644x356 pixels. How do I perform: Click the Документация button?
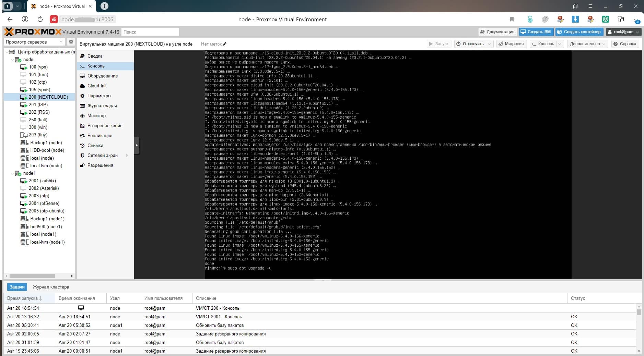pos(497,32)
